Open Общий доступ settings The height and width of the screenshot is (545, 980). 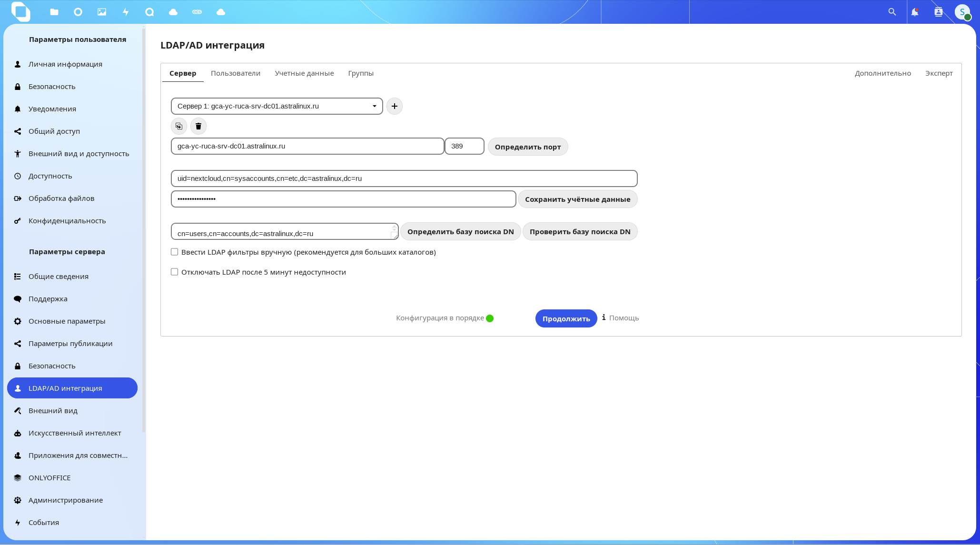coord(72,131)
